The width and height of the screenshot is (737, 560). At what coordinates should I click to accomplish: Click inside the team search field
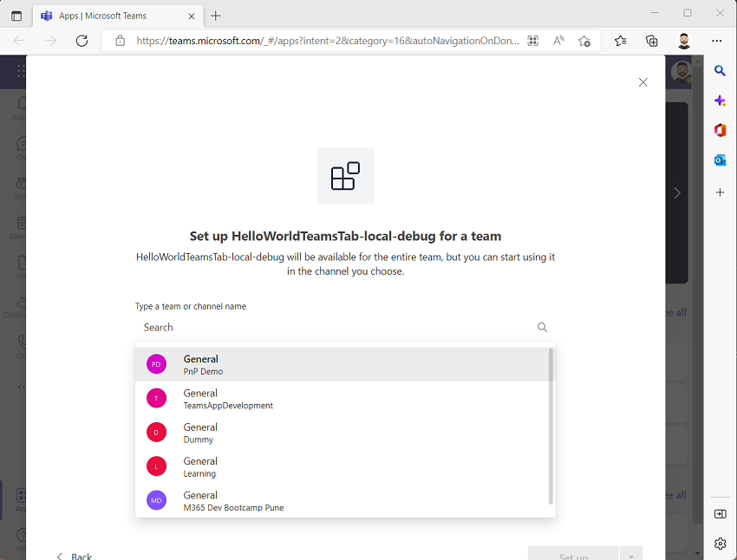coord(303,327)
